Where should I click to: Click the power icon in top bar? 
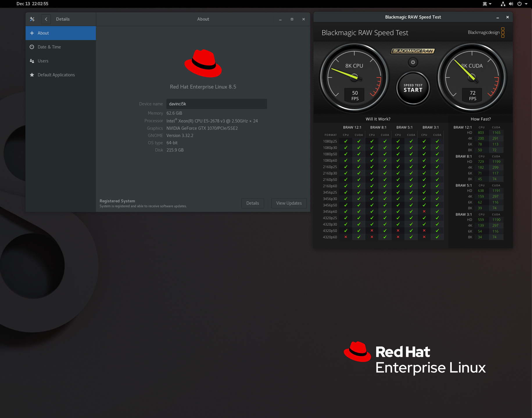[x=520, y=4]
